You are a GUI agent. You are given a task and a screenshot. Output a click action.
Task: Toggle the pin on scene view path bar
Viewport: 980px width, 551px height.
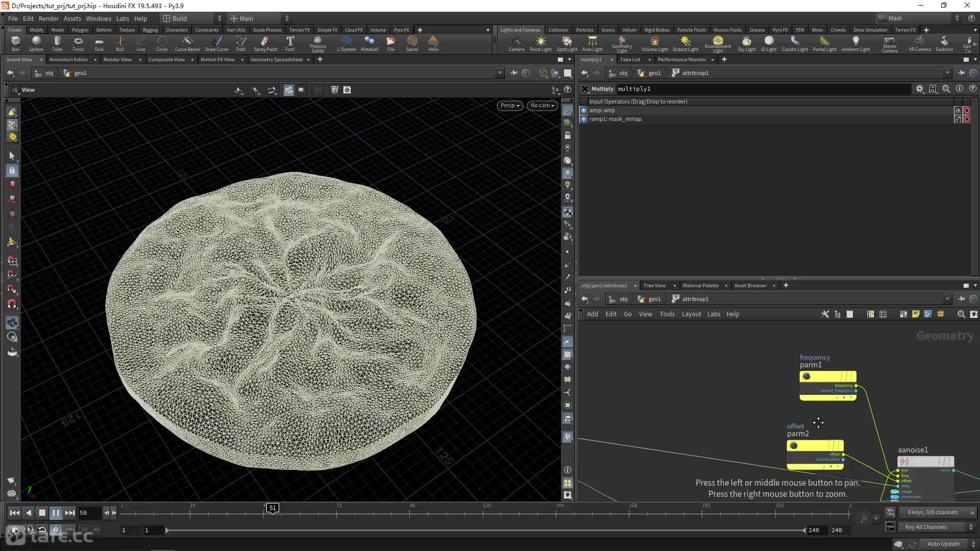click(x=514, y=73)
